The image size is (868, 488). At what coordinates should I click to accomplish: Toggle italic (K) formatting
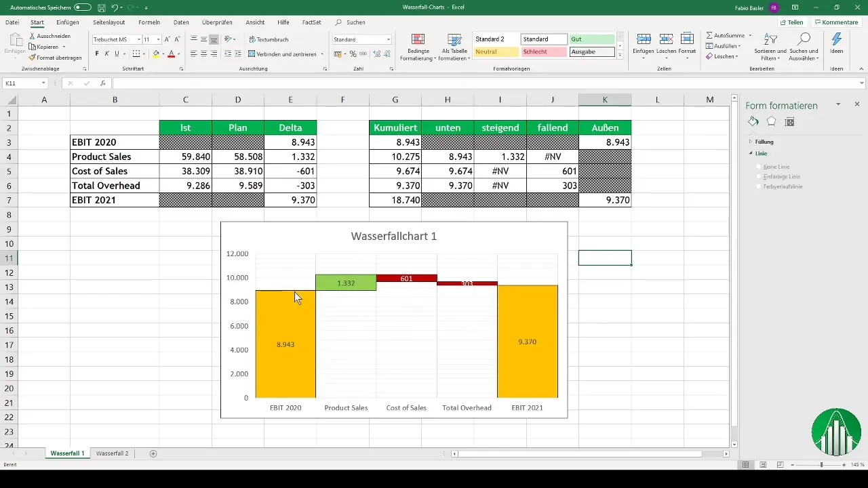106,54
